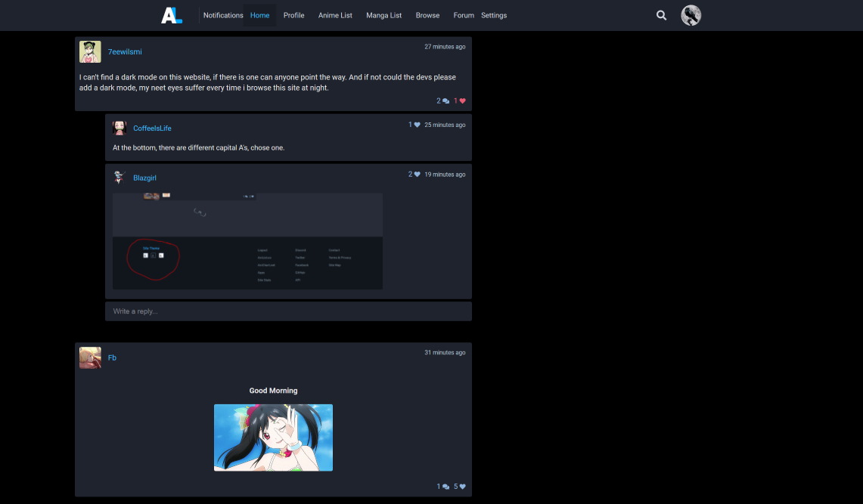Click the comment bubble icon on 7eewilsmi's post
Image resolution: width=863 pixels, height=504 pixels.
tap(445, 100)
